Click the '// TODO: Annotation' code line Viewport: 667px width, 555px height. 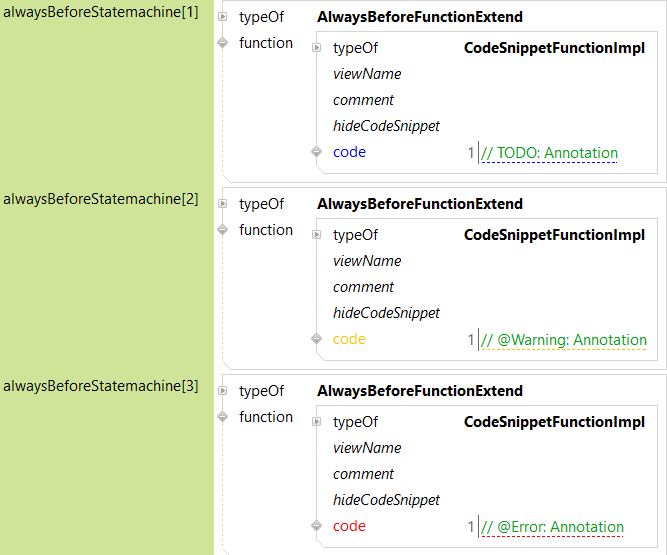pos(549,153)
